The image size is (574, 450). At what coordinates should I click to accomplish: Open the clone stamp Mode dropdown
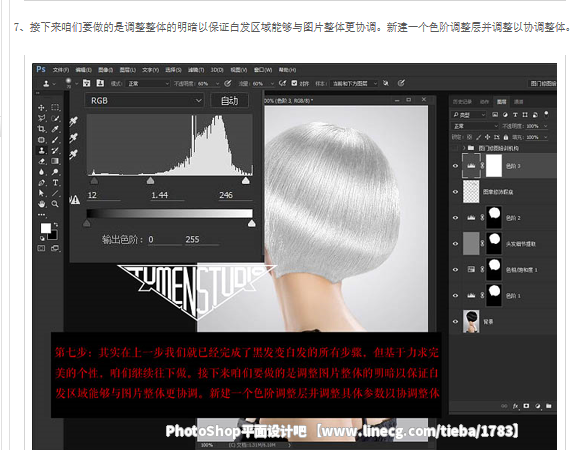(148, 83)
